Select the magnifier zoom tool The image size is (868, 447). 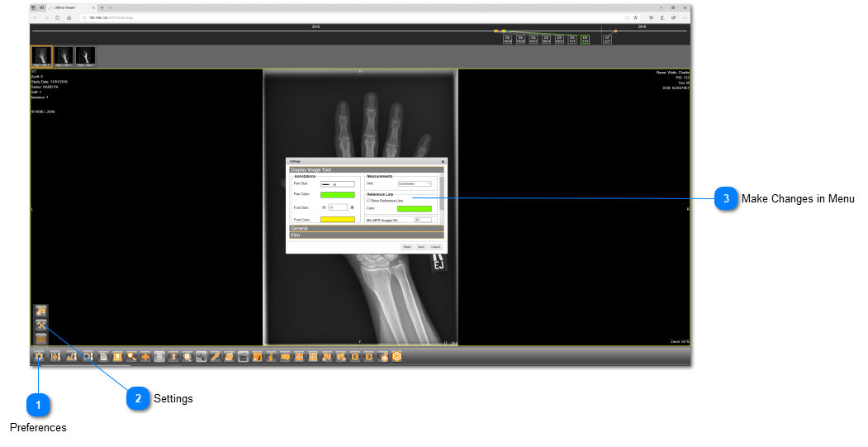click(131, 357)
